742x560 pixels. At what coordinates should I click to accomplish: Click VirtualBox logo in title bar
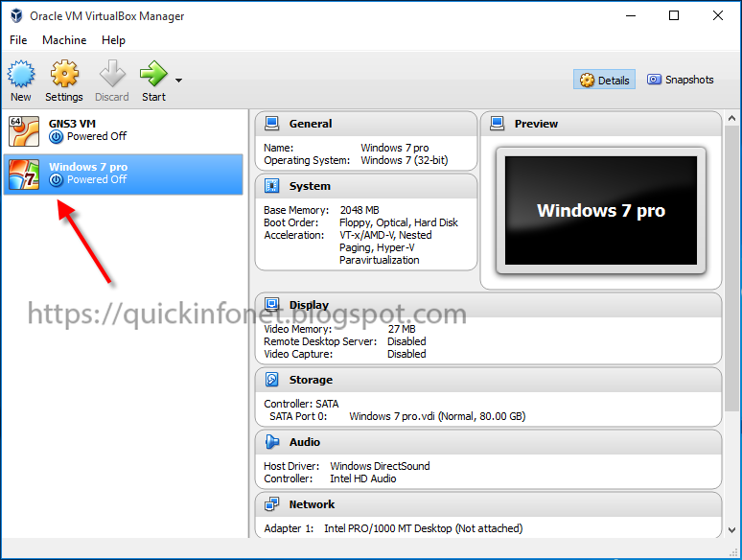pos(16,15)
